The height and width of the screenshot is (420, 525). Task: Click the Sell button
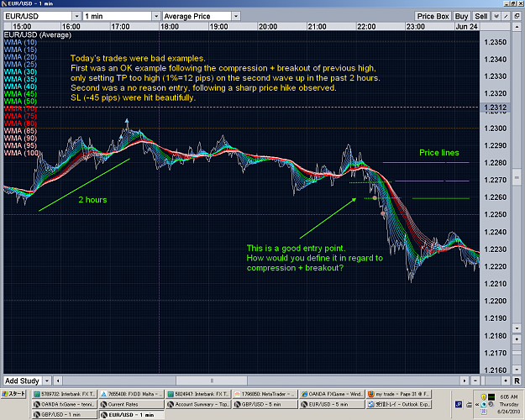click(x=481, y=16)
